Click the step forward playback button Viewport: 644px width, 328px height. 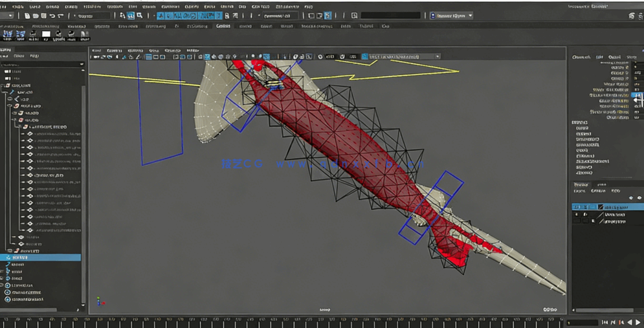[638, 322]
